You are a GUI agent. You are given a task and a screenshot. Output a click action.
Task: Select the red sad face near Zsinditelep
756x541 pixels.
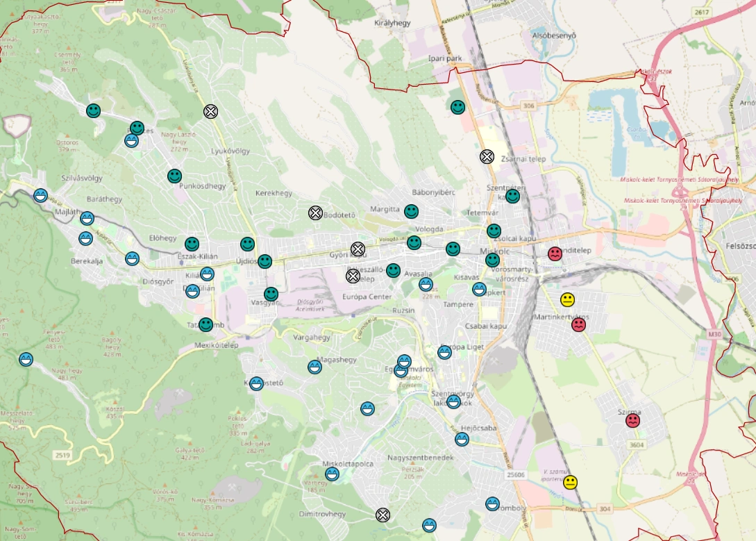tap(555, 253)
